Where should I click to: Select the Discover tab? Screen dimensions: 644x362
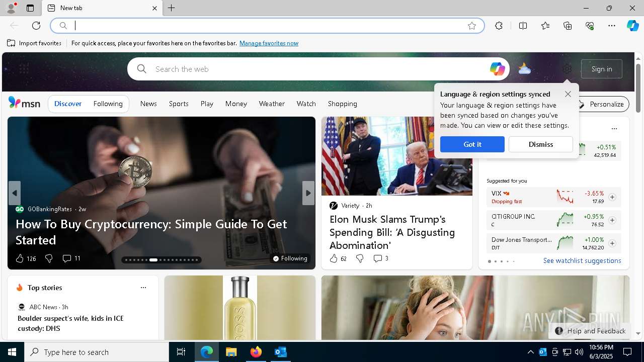pyautogui.click(x=68, y=104)
